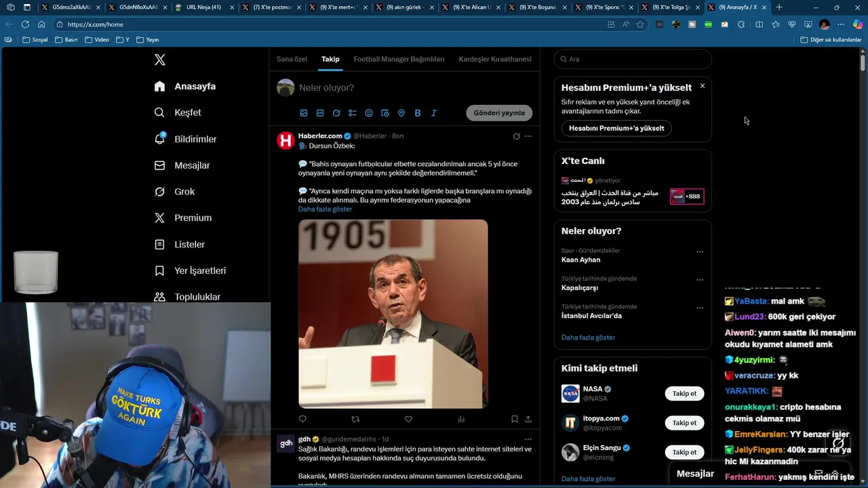Tag a location on the post
The height and width of the screenshot is (488, 868).
tap(401, 113)
